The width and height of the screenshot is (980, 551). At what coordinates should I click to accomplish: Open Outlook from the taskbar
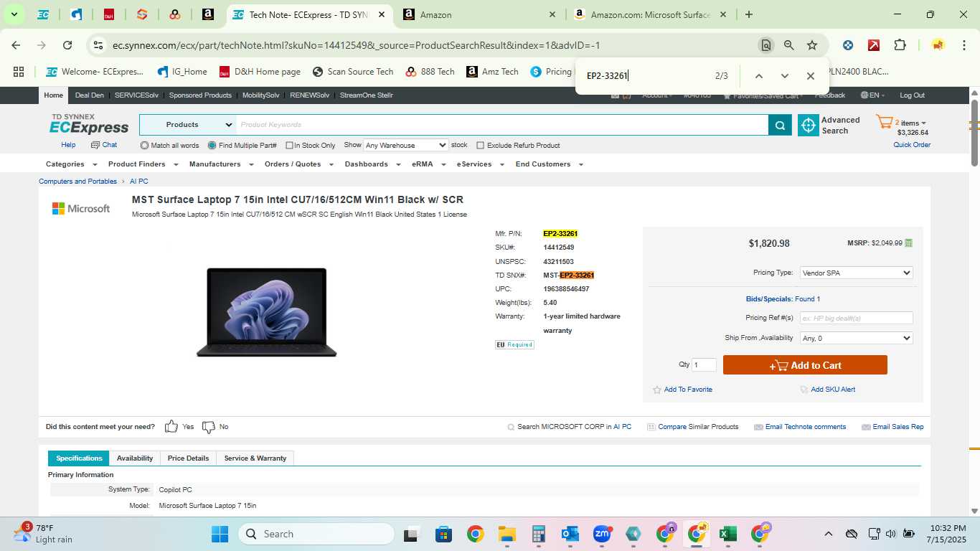pos(570,534)
